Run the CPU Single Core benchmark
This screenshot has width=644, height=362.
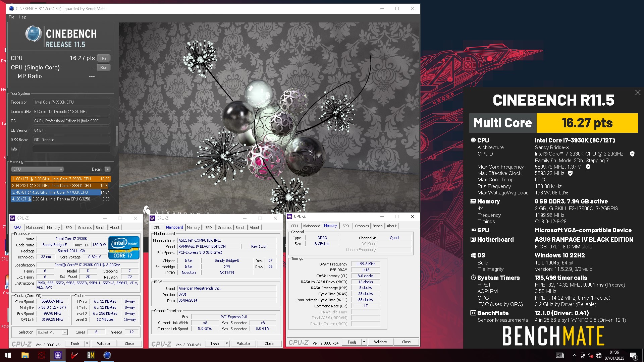[104, 67]
